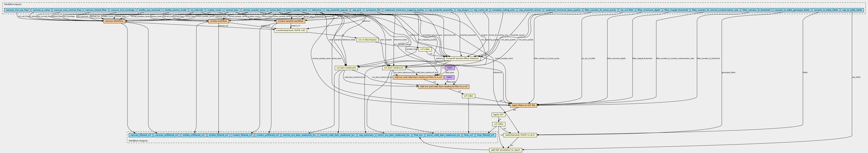Click the strelka_unfiltered_vcf output node
This screenshot has height=153, width=868.
[193, 135]
